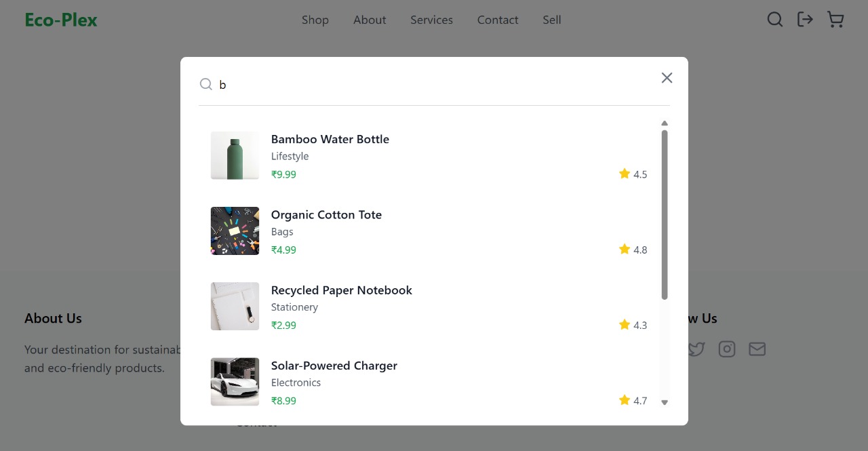Close the search dialog with X
The height and width of the screenshot is (451, 868).
pyautogui.click(x=667, y=78)
